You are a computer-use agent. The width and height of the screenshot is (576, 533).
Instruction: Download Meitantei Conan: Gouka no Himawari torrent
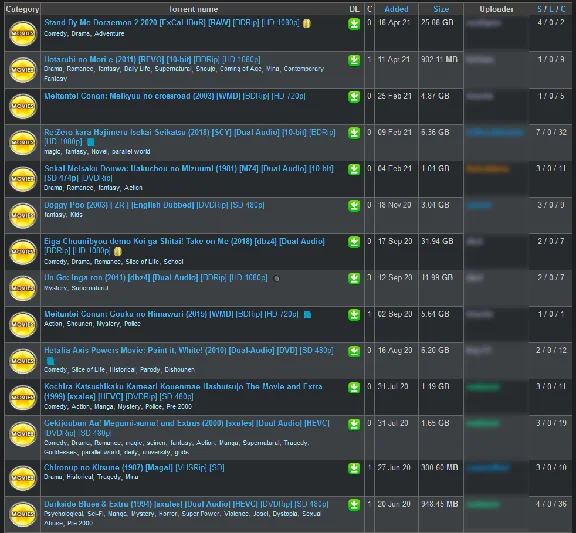pos(354,315)
